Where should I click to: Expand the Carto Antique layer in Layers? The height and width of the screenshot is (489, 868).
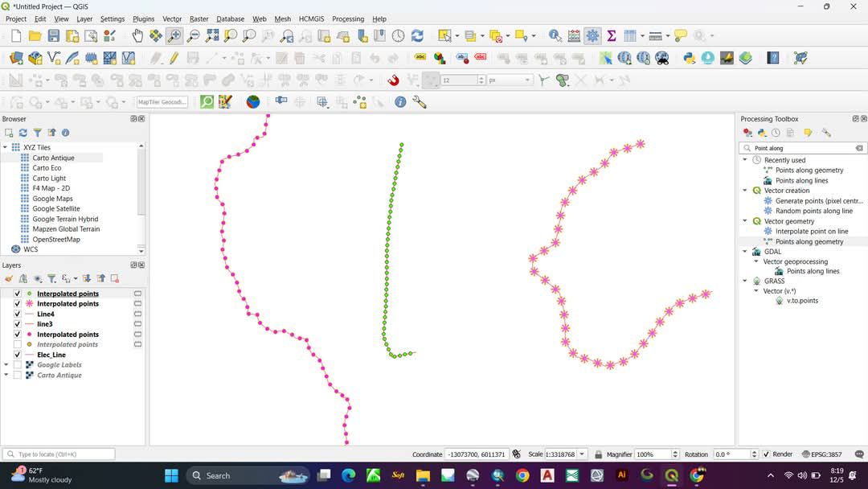coord(6,375)
